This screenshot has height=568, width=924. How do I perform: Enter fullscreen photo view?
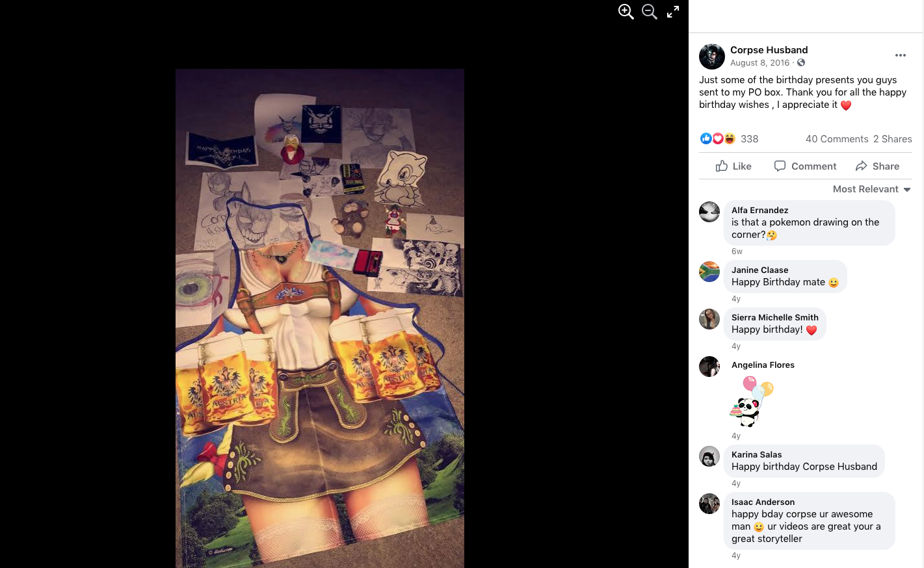pos(673,12)
